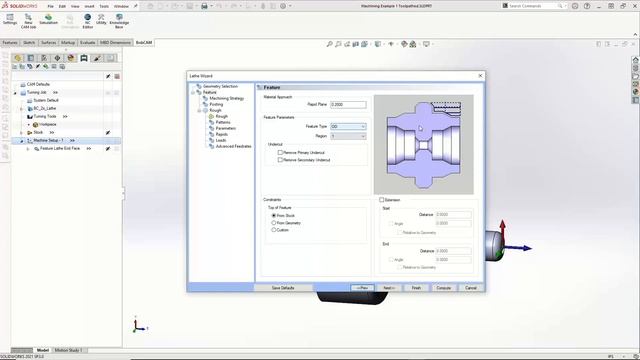Launch the Simulation tool
This screenshot has width=640, height=360.
click(48, 19)
